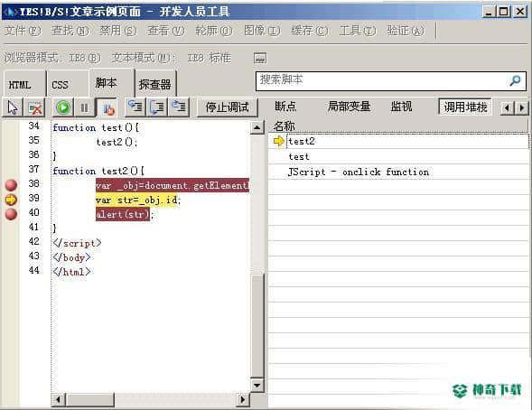Toggle the break on error icon

[107, 107]
